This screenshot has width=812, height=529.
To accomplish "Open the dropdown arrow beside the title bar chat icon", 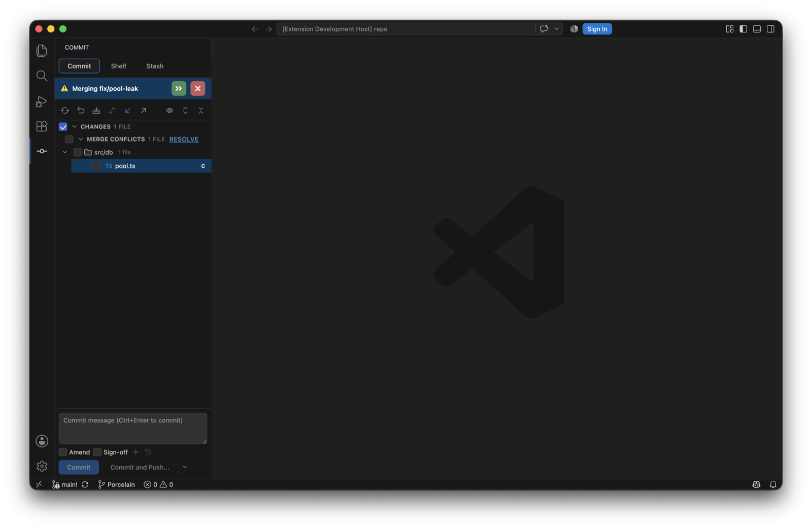I will pos(557,29).
